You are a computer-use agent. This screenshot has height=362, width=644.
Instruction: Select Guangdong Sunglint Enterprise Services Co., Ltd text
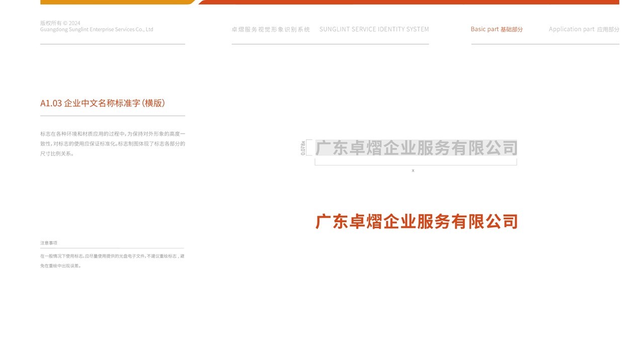97,29
